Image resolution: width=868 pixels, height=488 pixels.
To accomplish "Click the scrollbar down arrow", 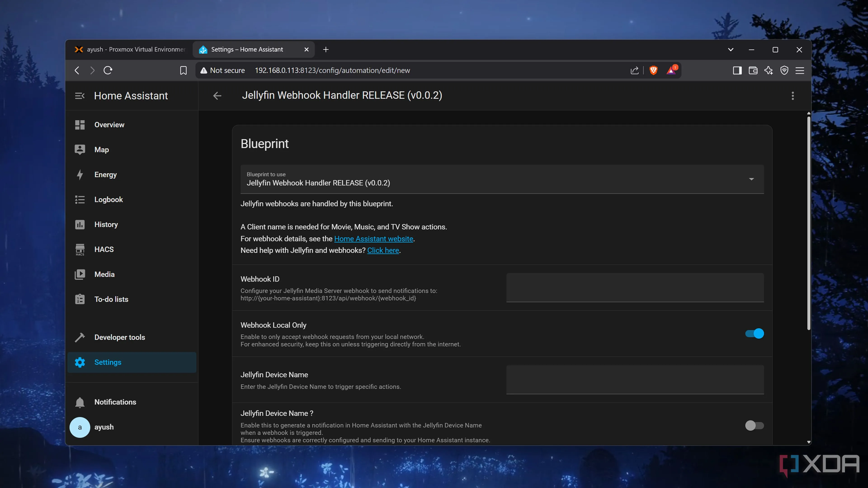I will [809, 442].
